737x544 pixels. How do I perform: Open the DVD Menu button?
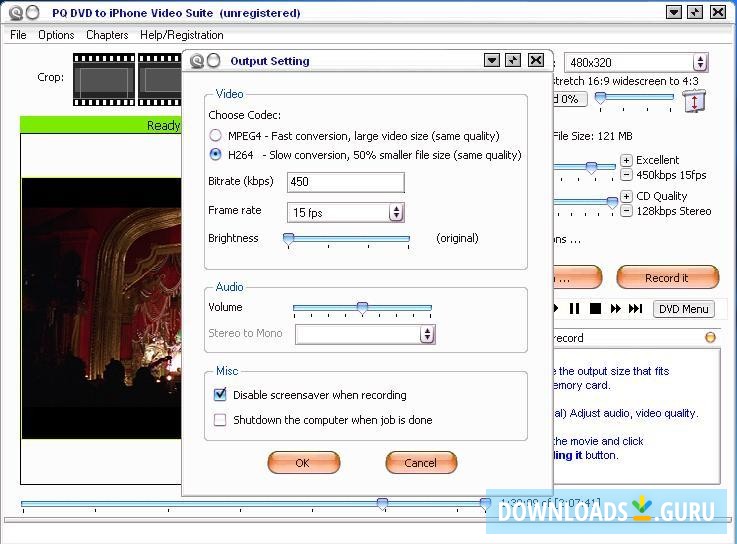pos(683,309)
